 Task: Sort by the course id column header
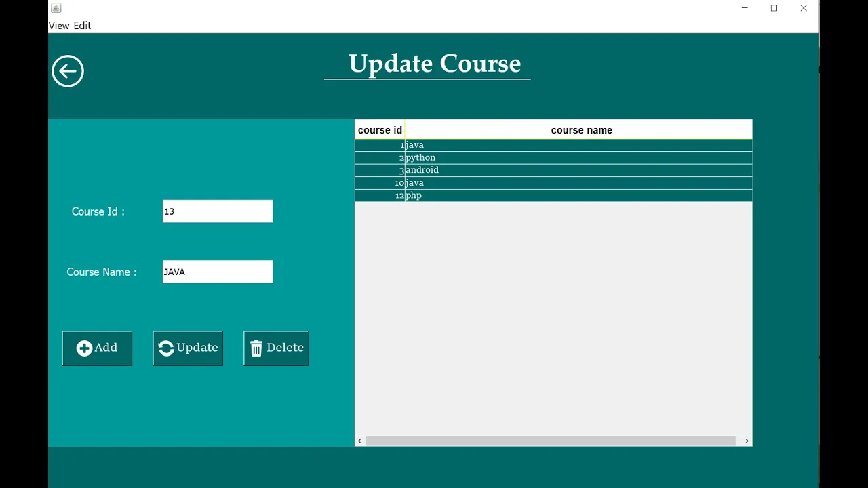pos(380,130)
